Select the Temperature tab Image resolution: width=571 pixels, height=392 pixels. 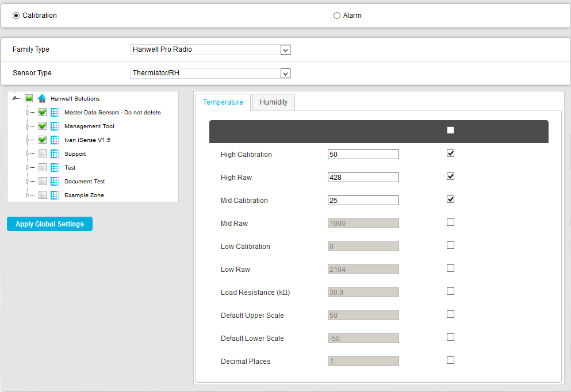(x=223, y=102)
